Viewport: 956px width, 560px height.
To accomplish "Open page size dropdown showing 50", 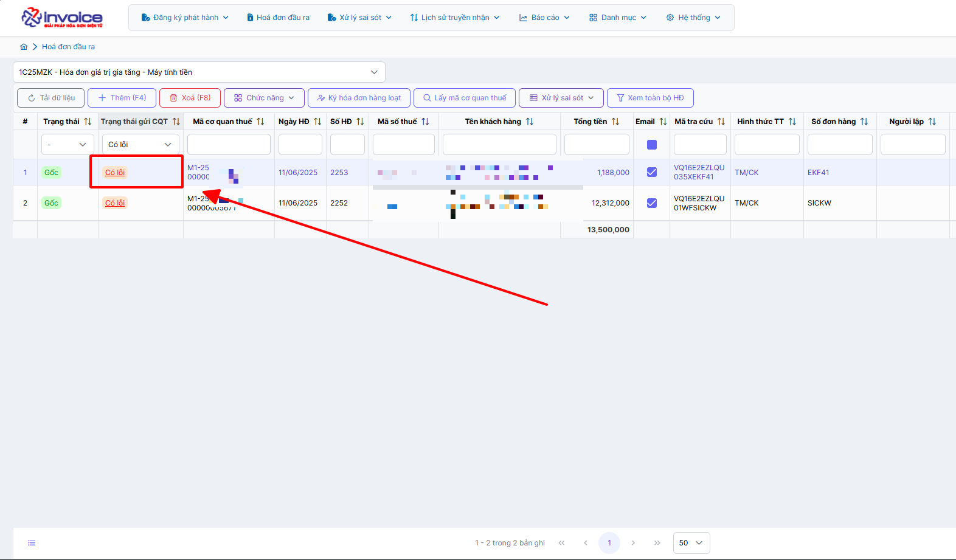I will coord(691,543).
